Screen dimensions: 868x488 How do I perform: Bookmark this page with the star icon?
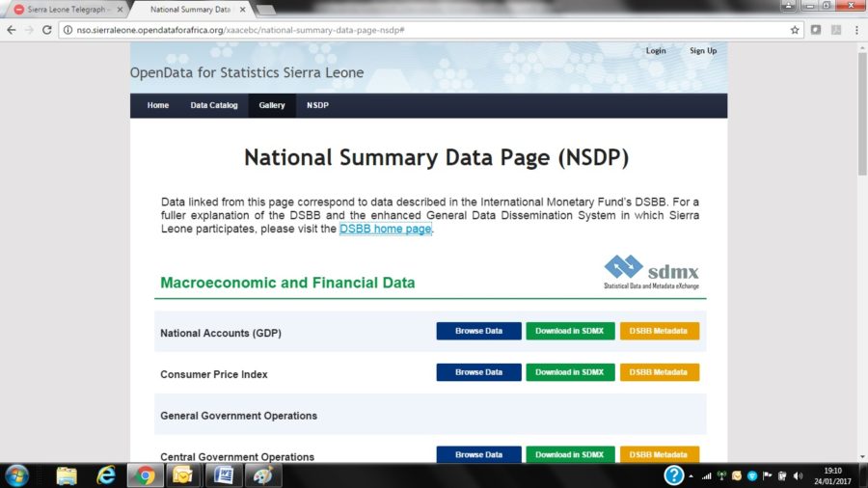pos(795,30)
